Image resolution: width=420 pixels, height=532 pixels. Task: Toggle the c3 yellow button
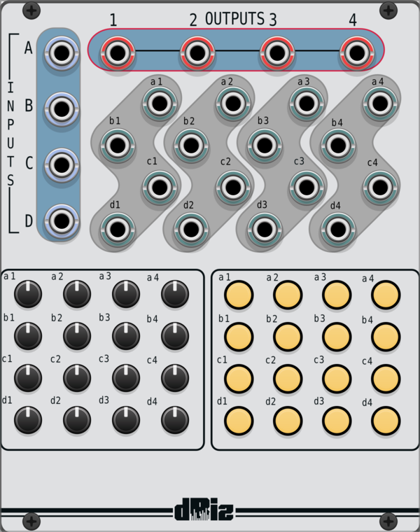(x=337, y=379)
